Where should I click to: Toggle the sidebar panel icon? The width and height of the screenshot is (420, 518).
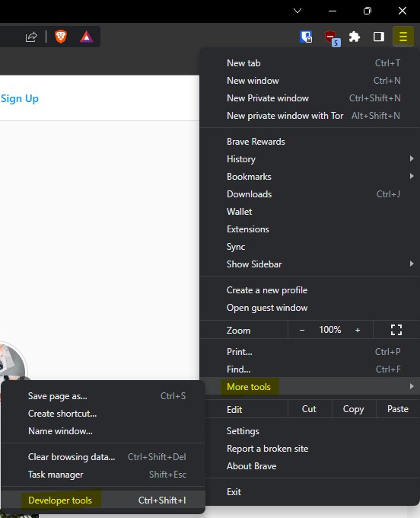pos(378,37)
